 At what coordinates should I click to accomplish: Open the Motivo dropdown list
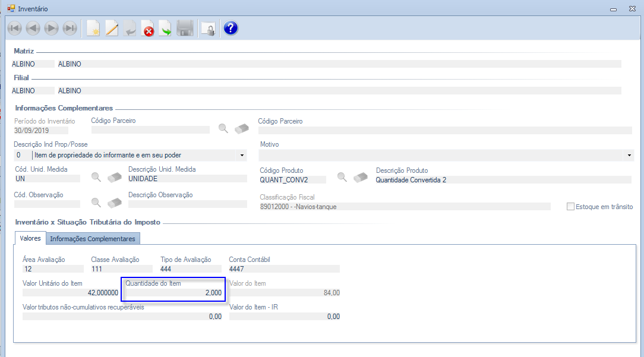[x=630, y=155]
